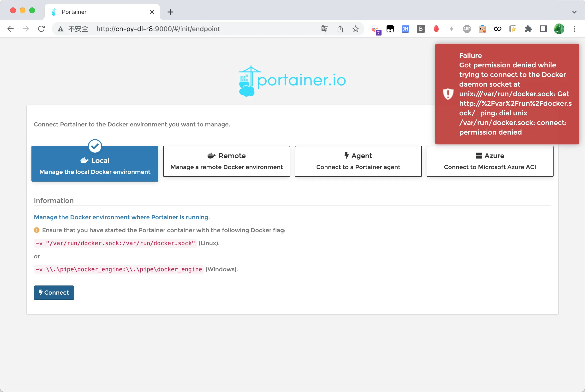Dismiss the Failure permission denied notification
The width and height of the screenshot is (585, 392).
pos(507,94)
